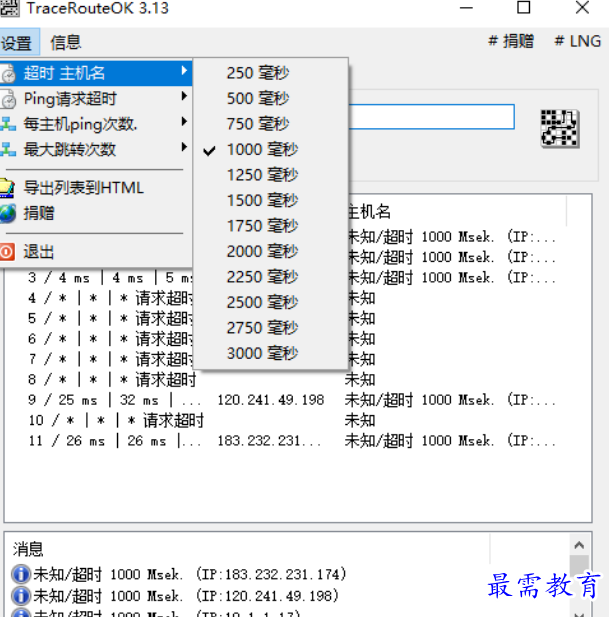Choose 退出 to exit the program

click(x=96, y=251)
